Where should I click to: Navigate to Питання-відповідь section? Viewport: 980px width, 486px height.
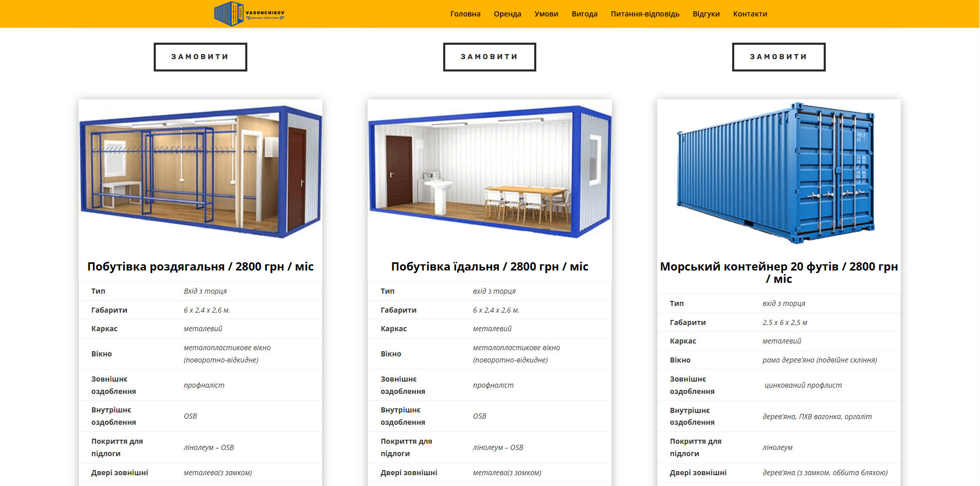pyautogui.click(x=645, y=14)
